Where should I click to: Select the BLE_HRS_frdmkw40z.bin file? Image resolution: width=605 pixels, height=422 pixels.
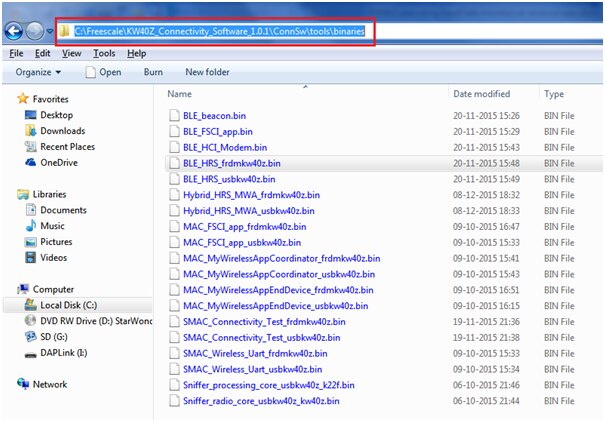[231, 162]
